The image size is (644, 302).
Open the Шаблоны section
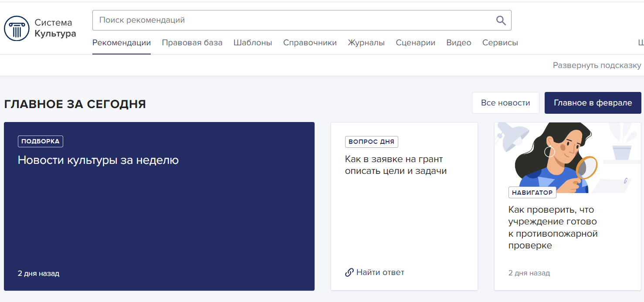[x=253, y=43]
